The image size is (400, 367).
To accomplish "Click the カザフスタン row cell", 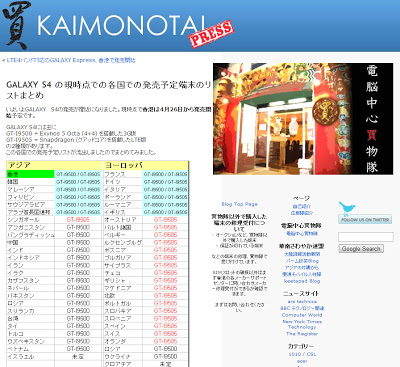I will [x=30, y=280].
